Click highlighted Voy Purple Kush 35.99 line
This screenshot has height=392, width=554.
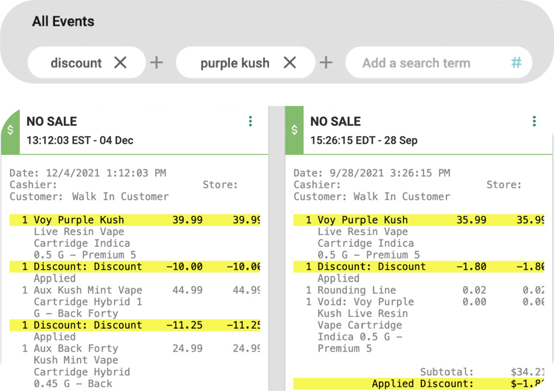coord(419,220)
